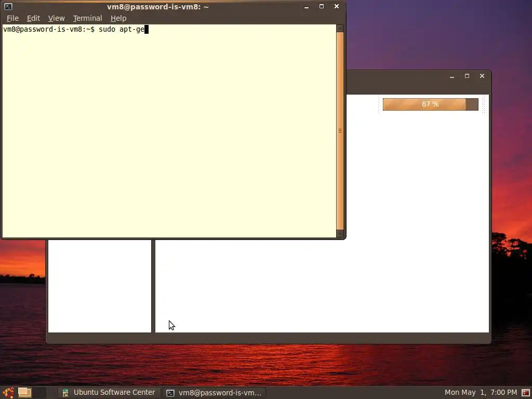The height and width of the screenshot is (399, 532).
Task: Minimize the terminal window
Action: [307, 6]
